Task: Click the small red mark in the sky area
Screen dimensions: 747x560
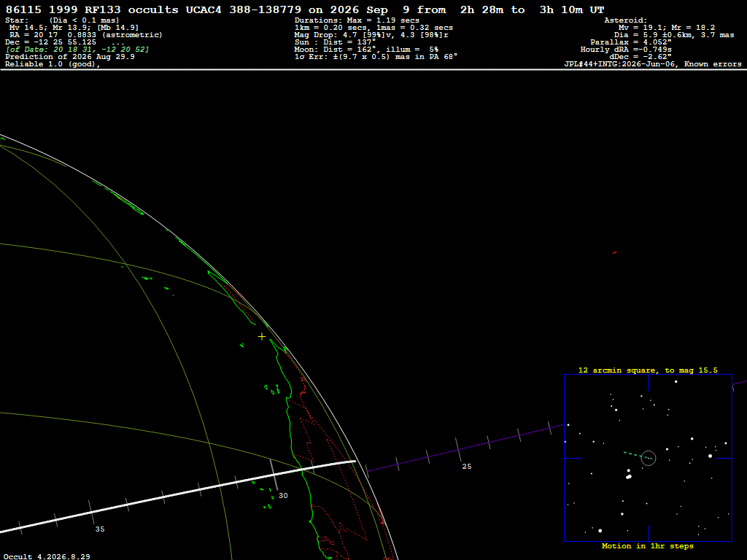Action: 614,252
